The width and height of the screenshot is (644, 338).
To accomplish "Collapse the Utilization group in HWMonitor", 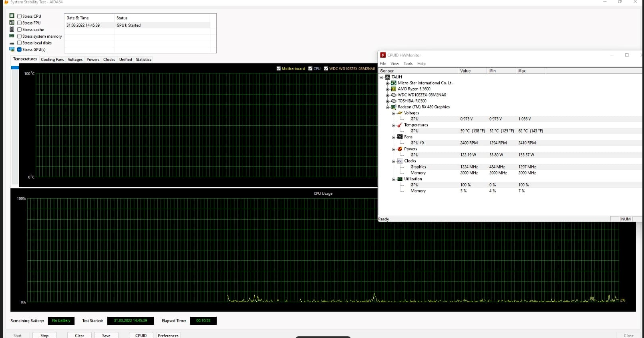I will 394,179.
